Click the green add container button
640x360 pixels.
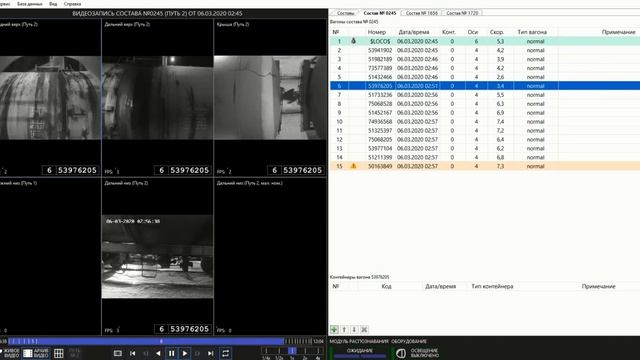tap(334, 329)
